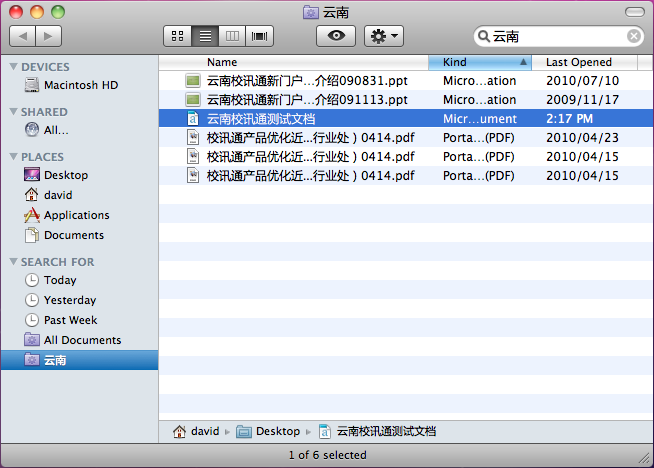Viewport: 654px width, 468px height.
Task: Switch to list view
Action: [x=206, y=36]
